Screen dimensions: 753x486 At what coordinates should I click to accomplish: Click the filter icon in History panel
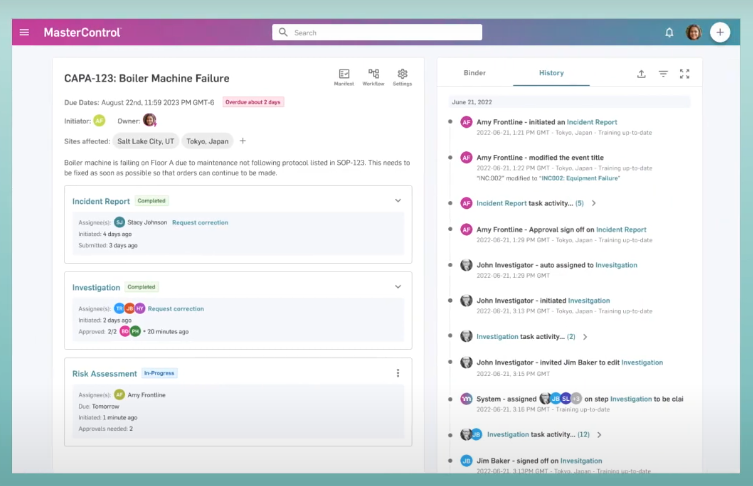(663, 73)
